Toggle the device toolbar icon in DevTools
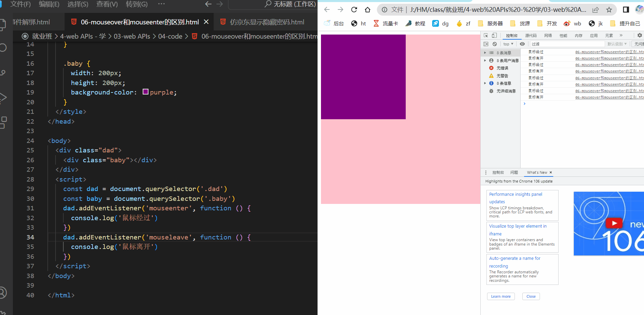 pos(494,35)
